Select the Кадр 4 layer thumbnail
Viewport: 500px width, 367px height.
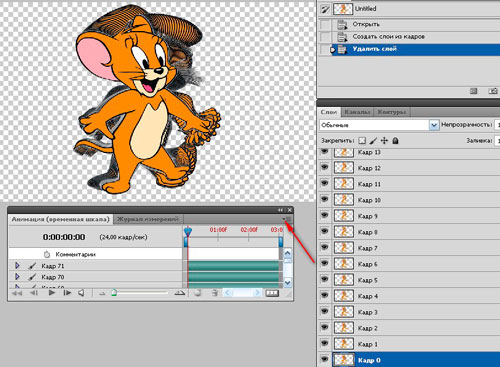(x=344, y=296)
